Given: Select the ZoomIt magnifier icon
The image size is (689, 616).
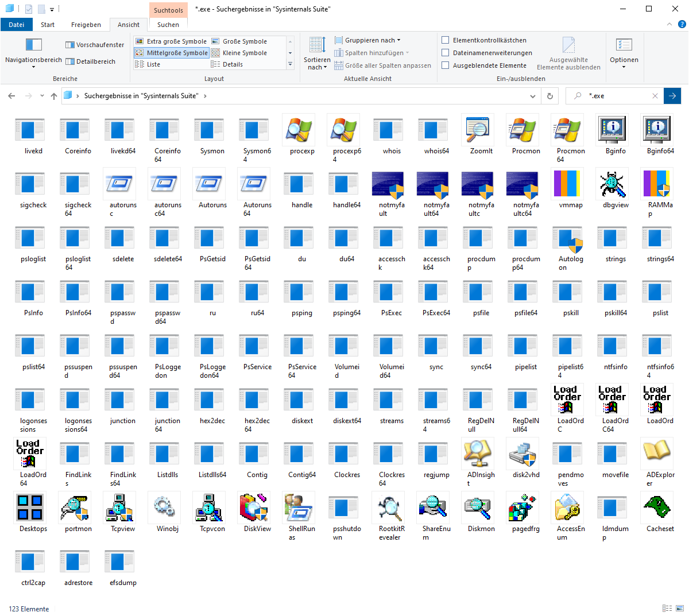Looking at the screenshot, I should point(478,130).
